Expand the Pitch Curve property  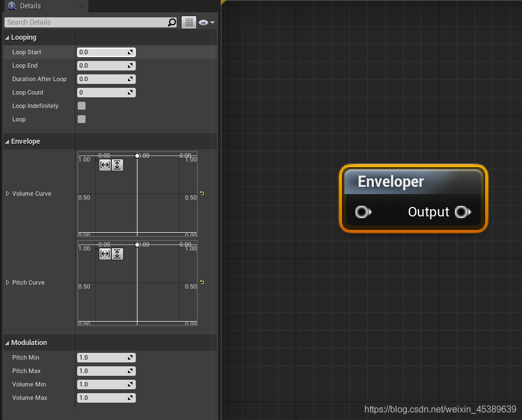click(x=7, y=282)
